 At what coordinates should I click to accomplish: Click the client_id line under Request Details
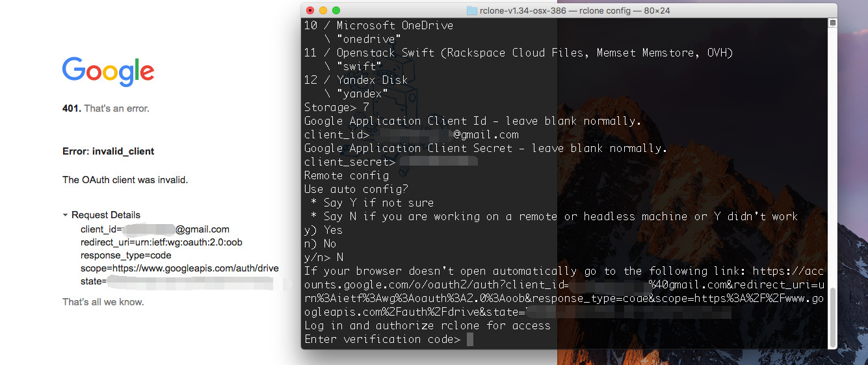(155, 229)
